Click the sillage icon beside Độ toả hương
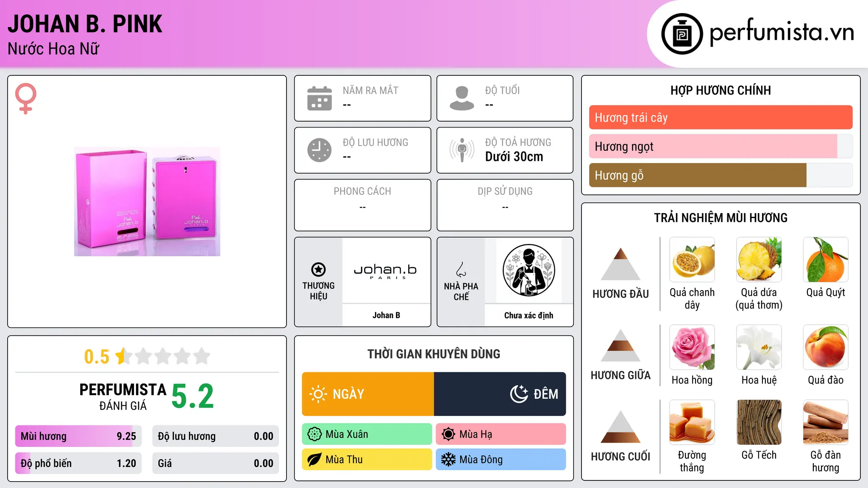The image size is (868, 488). [x=462, y=150]
